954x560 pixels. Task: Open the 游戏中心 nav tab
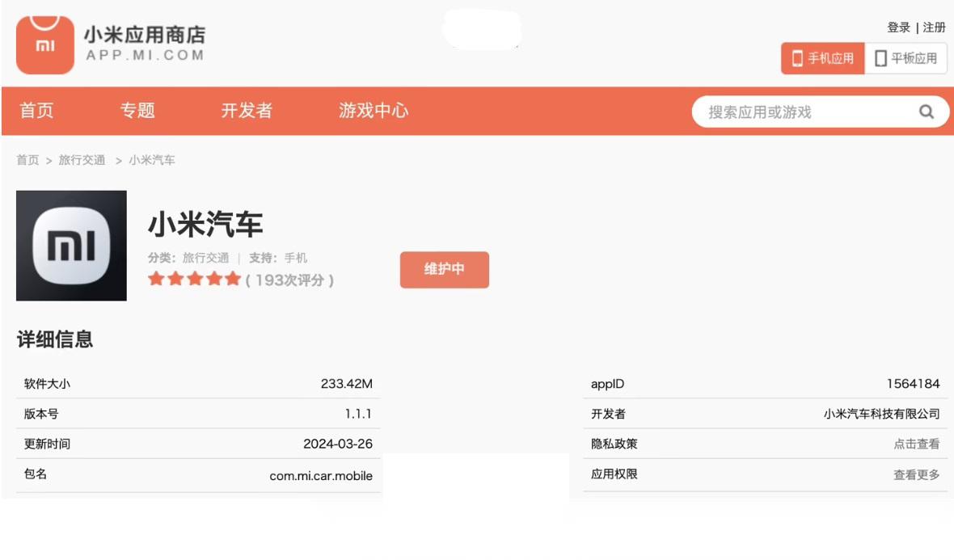point(374,111)
